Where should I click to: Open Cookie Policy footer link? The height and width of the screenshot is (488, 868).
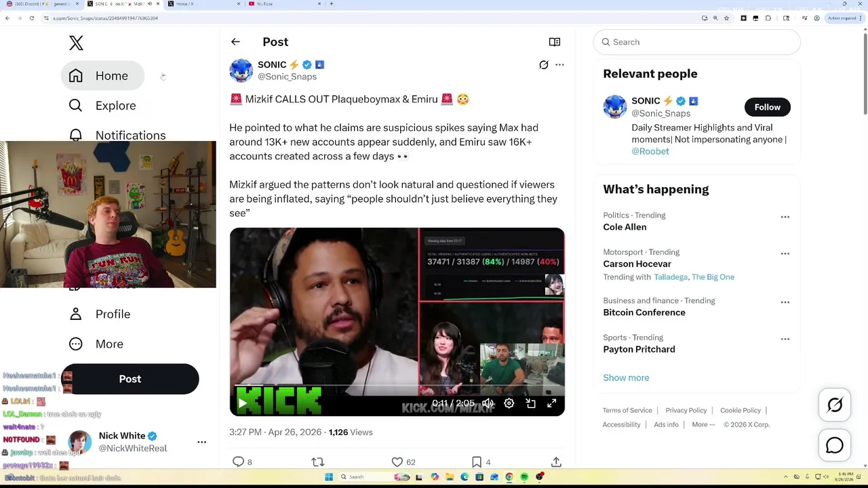point(741,411)
